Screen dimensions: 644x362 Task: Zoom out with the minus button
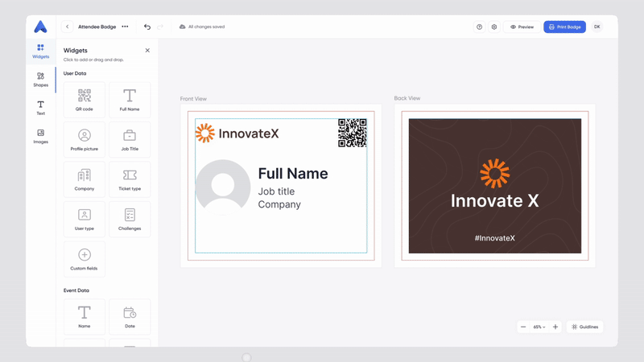523,327
